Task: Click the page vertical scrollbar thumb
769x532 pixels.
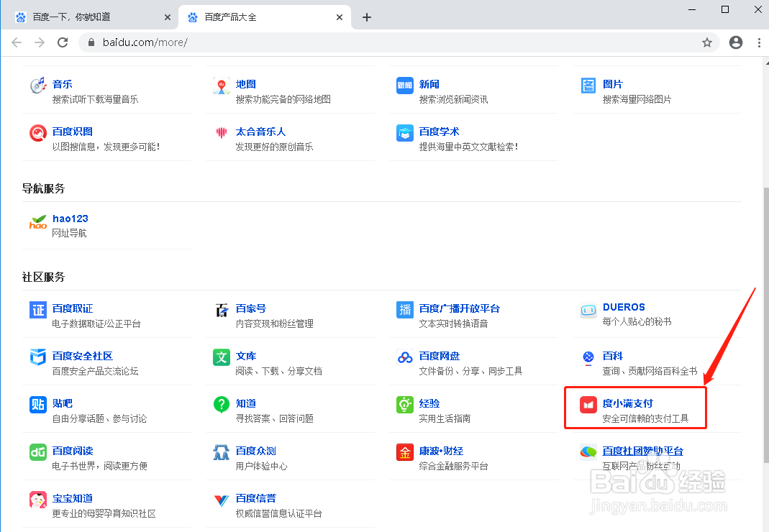Action: pyautogui.click(x=766, y=325)
